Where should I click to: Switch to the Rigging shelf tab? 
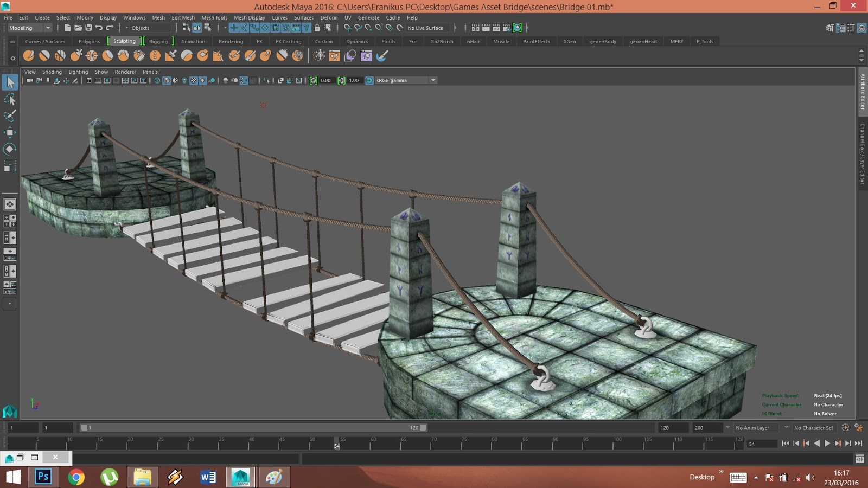click(158, 41)
